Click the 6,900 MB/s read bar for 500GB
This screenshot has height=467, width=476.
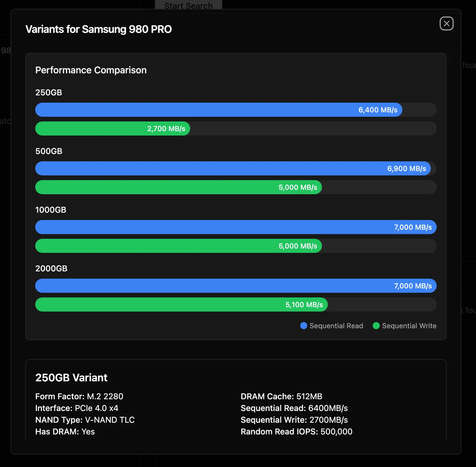tap(233, 168)
